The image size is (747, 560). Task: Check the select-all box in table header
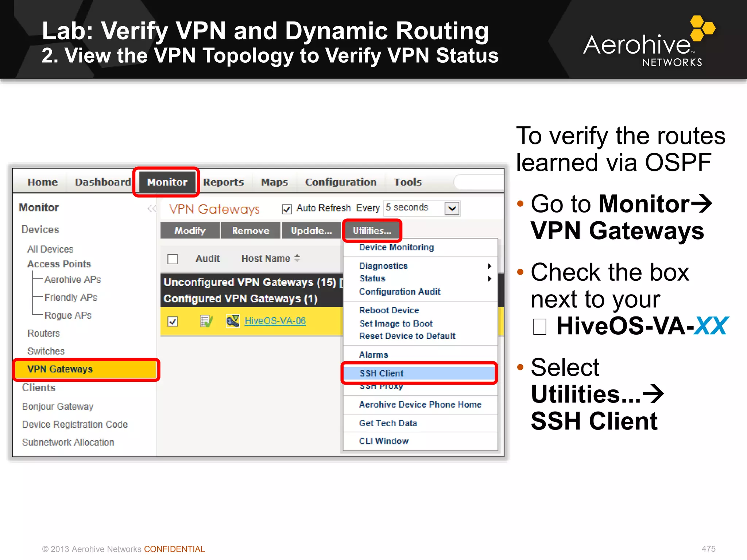coord(173,259)
